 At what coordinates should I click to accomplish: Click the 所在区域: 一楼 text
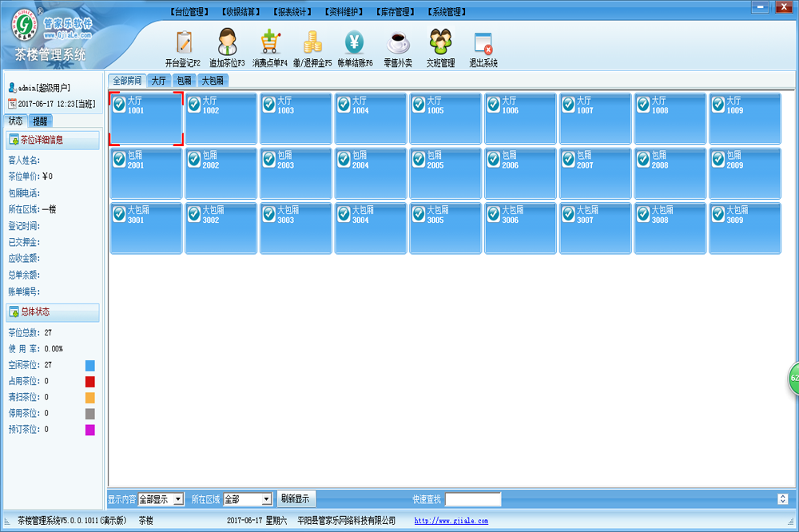point(32,209)
